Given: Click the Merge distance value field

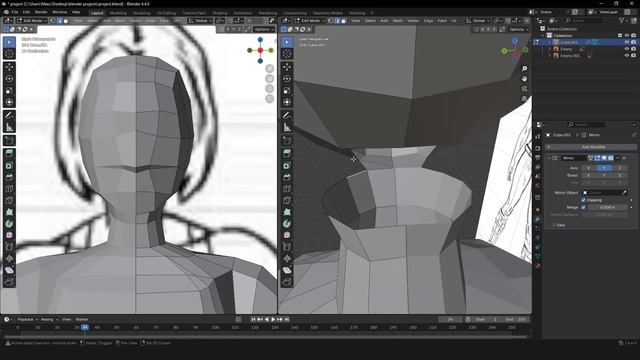Looking at the screenshot, I should coord(608,207).
